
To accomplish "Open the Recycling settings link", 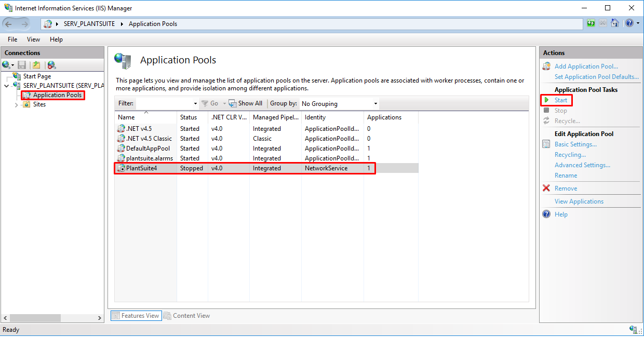I will [x=570, y=155].
